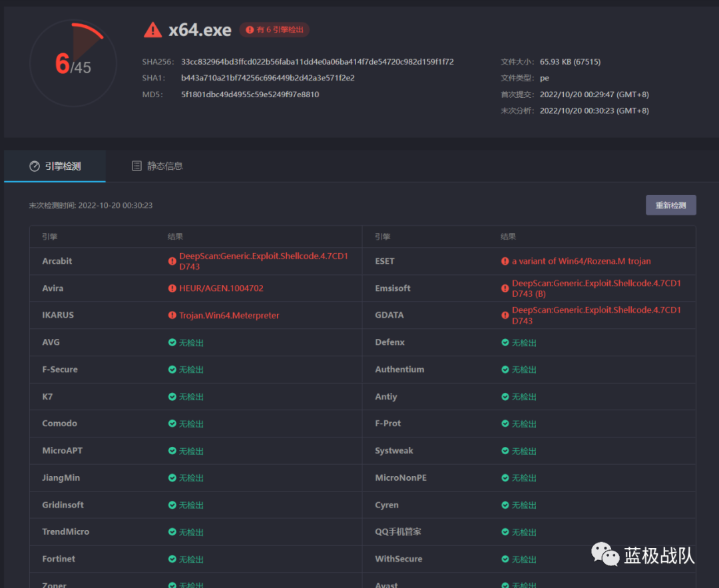719x588 pixels.
Task: Click the Trojan.Win64.Meterpreter result
Action: (x=229, y=315)
